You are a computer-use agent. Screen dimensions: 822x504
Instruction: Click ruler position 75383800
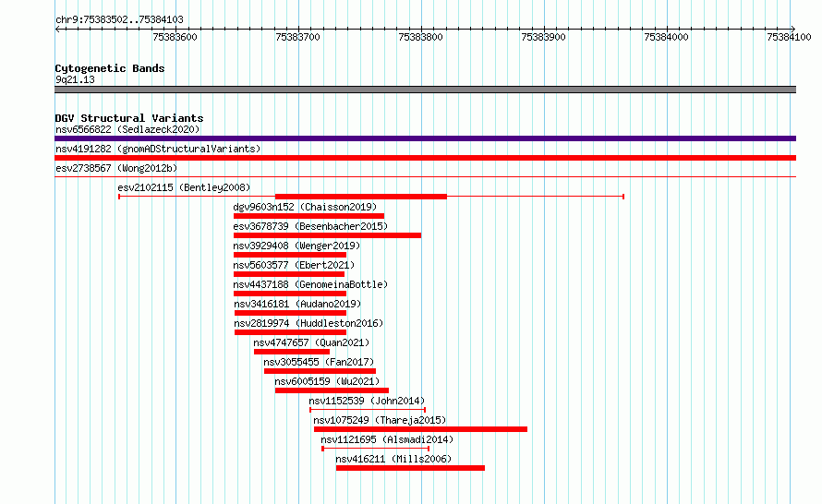[x=420, y=37]
